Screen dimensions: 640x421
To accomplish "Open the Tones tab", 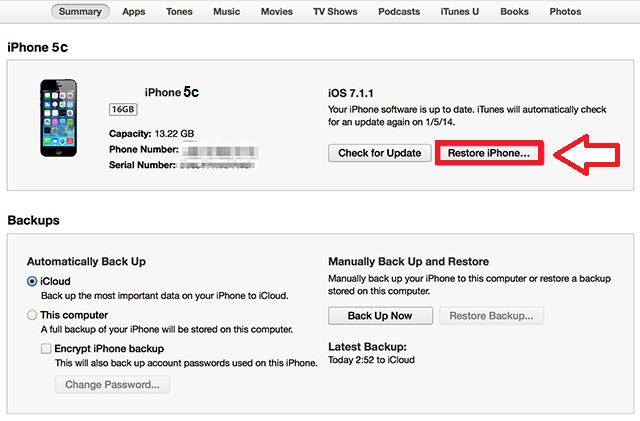I will (x=179, y=11).
